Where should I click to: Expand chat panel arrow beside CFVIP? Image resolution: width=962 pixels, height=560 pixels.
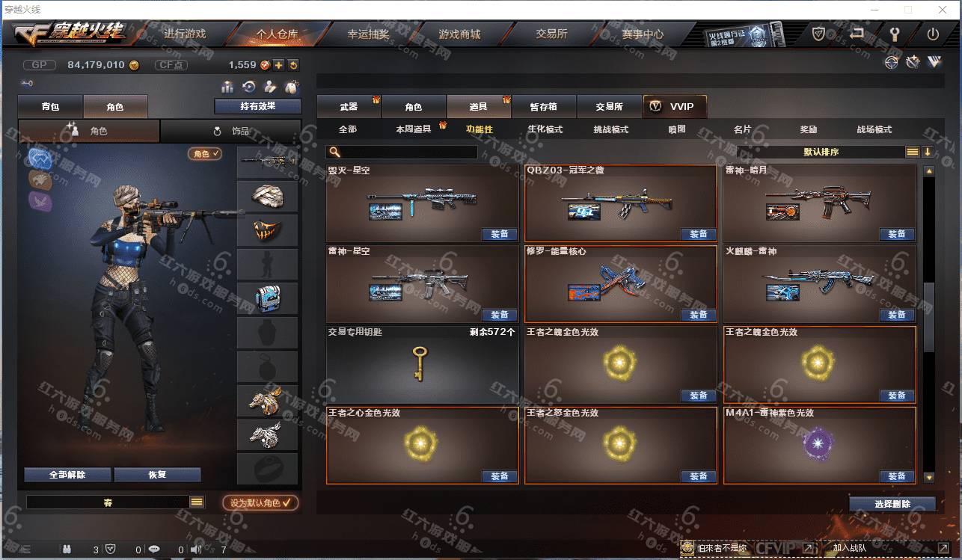[808, 549]
